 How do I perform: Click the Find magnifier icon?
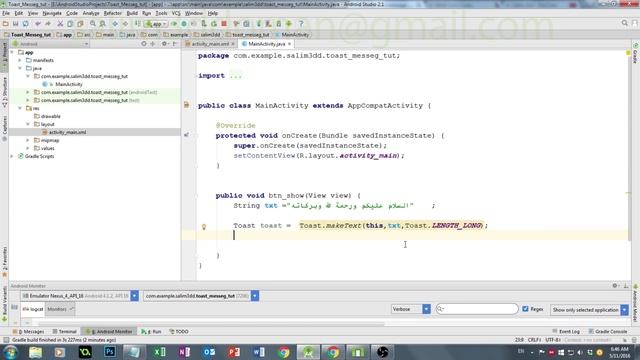(93, 24)
